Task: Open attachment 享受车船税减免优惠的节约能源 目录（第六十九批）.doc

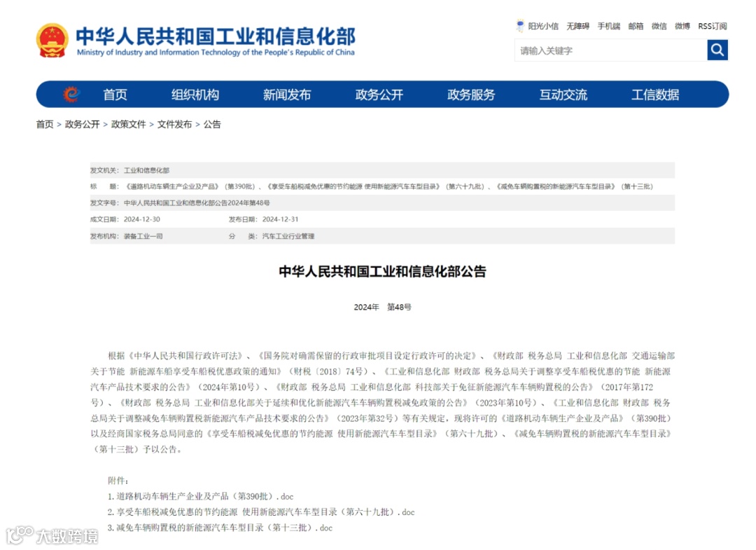Action: coord(261,512)
